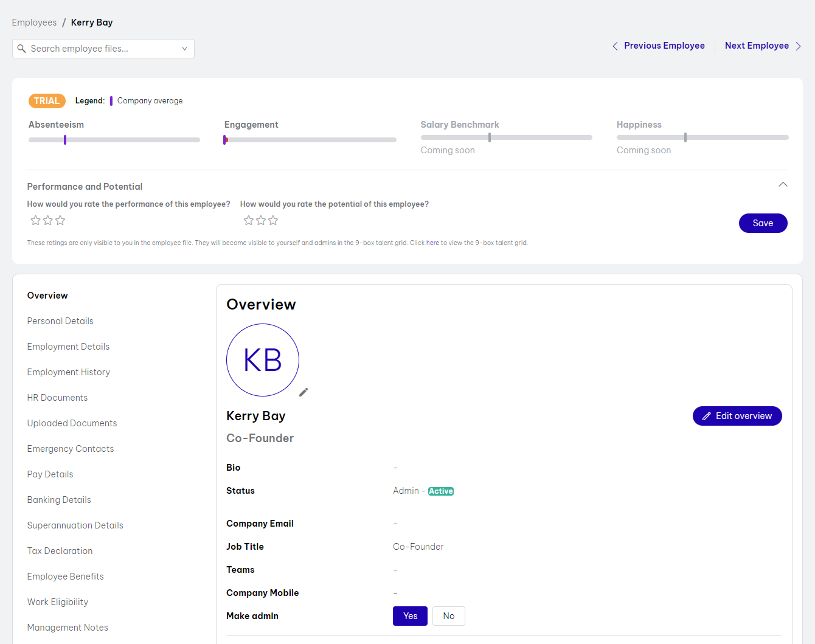Click the first performance rating star

(35, 220)
